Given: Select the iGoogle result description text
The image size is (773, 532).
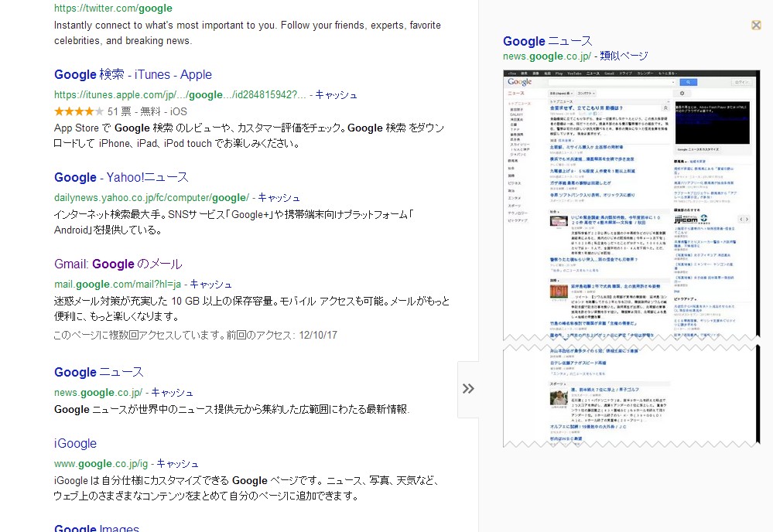Looking at the screenshot, I should [x=247, y=488].
